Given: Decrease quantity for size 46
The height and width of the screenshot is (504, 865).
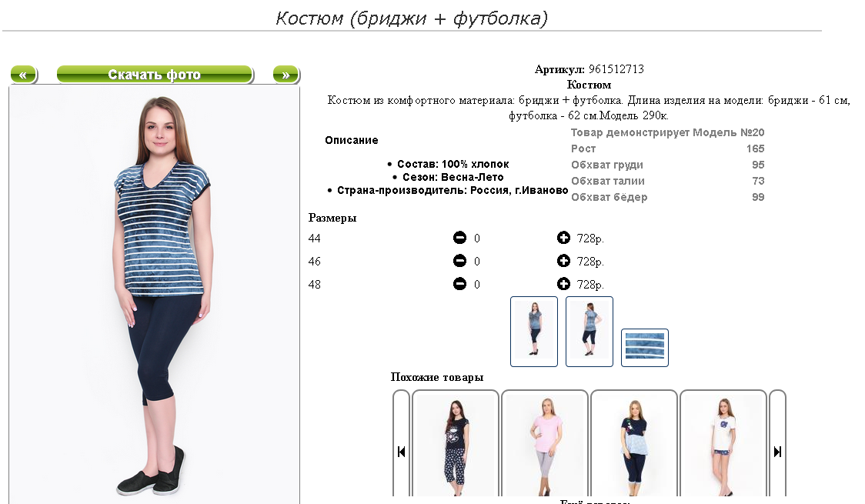Looking at the screenshot, I should coord(459,261).
